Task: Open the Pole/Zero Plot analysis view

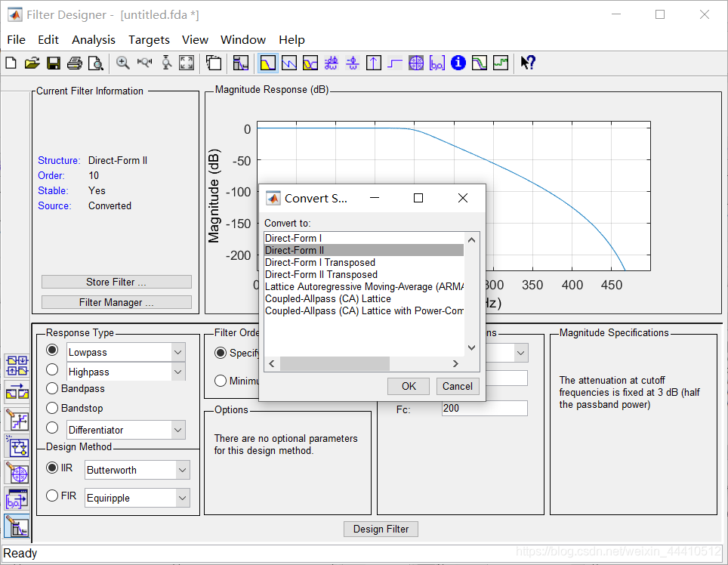Action: tap(416, 63)
